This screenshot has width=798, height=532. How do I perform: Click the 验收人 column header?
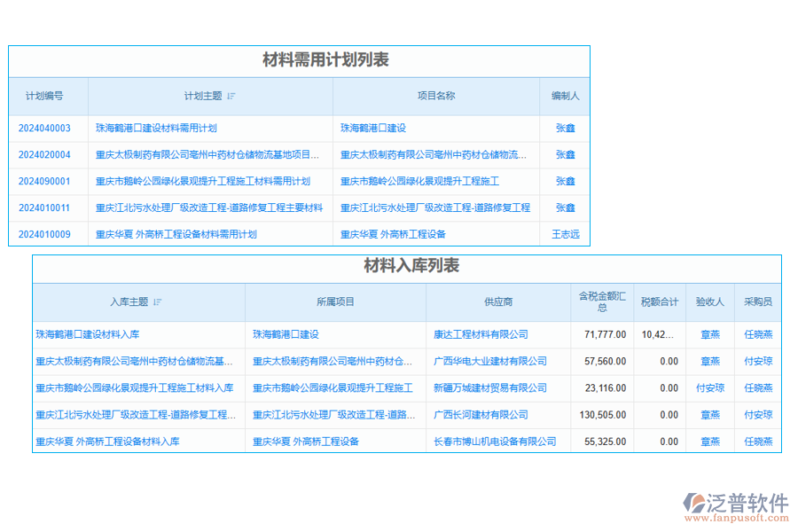[711, 302]
